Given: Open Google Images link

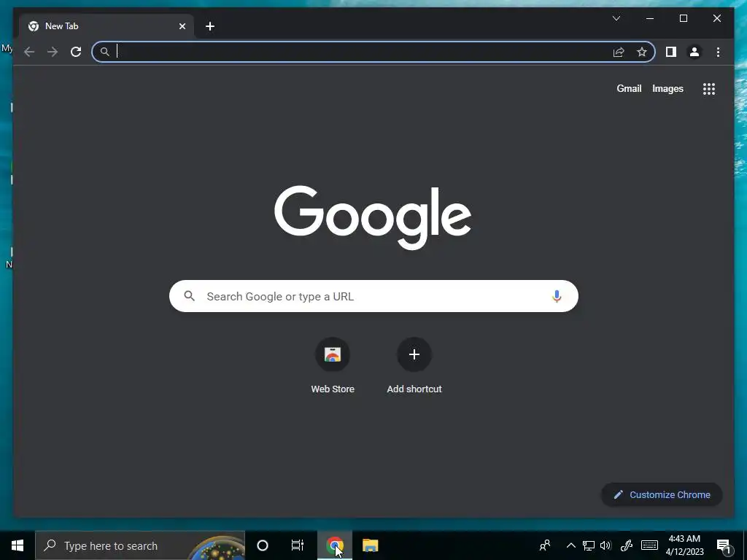Looking at the screenshot, I should (x=667, y=88).
